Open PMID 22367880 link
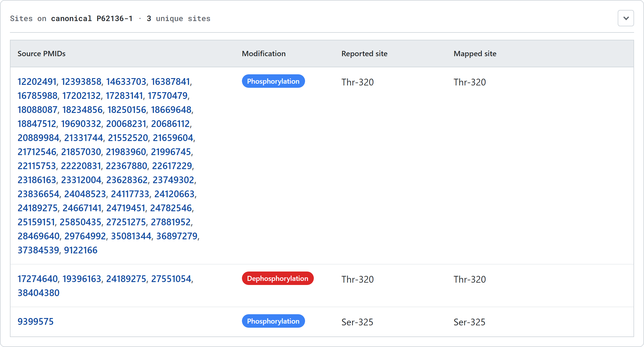Screen dimensions: 644x347 (127, 166)
